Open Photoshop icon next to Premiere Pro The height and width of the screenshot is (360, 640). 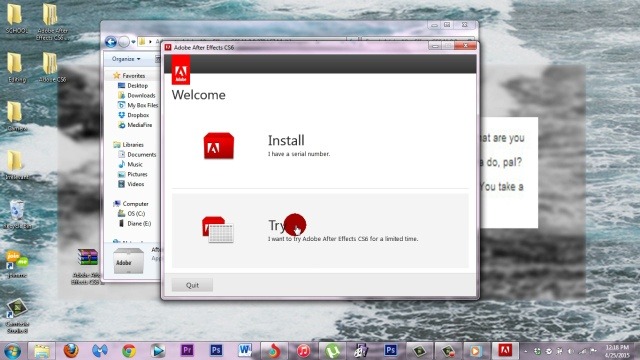(216, 351)
